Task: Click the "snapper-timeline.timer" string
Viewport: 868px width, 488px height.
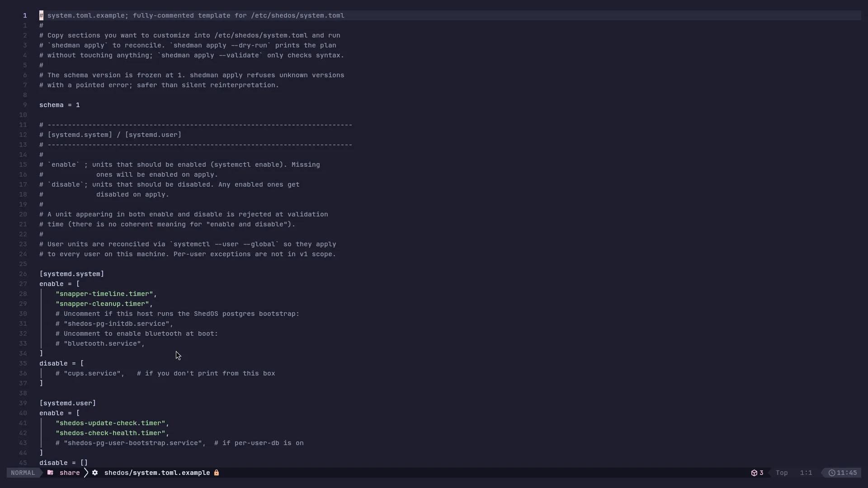Action: (104, 294)
